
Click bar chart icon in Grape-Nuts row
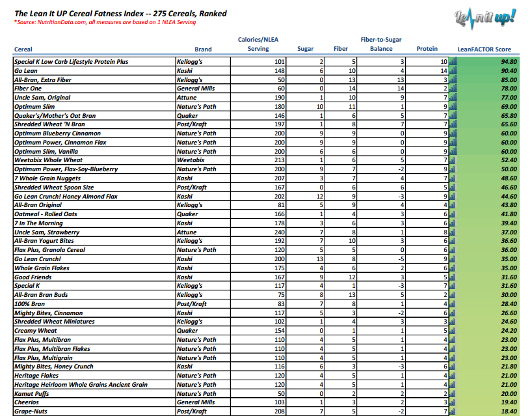click(452, 411)
